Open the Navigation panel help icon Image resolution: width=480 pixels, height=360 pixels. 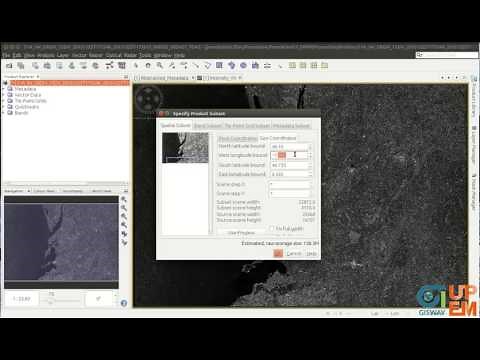[x=124, y=303]
